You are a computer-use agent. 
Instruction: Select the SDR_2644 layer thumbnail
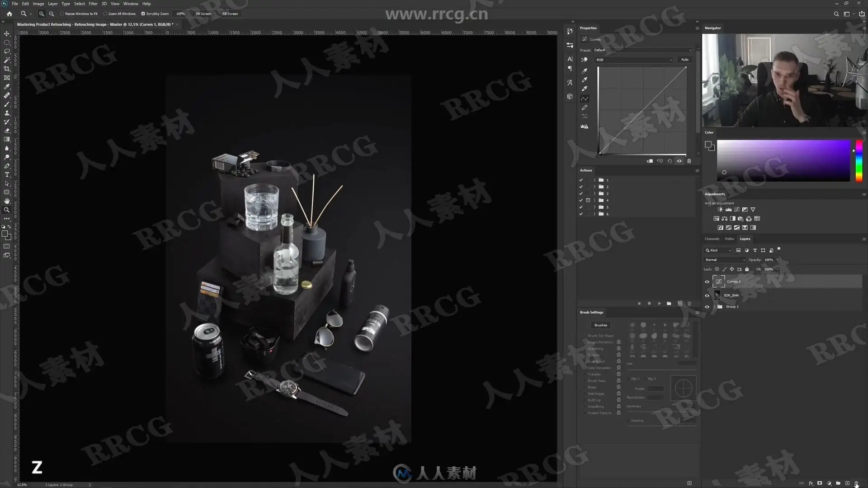(717, 295)
